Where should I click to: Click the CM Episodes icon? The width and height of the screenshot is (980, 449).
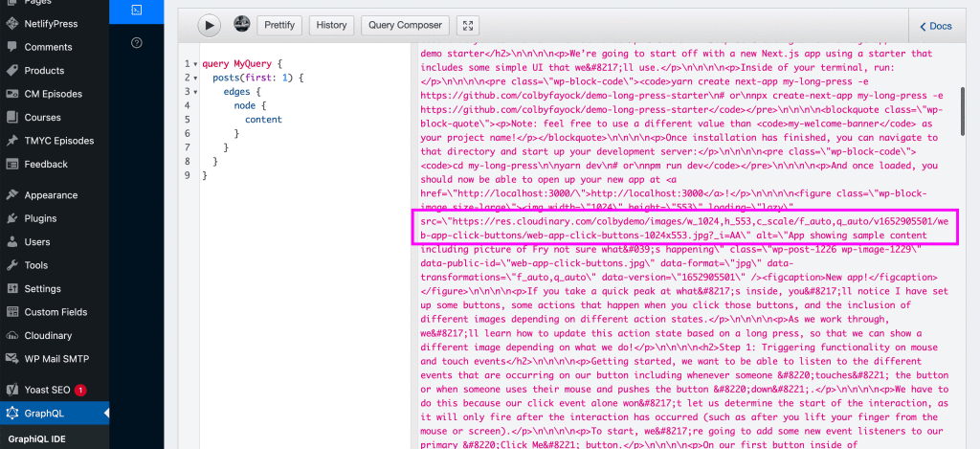pos(11,94)
